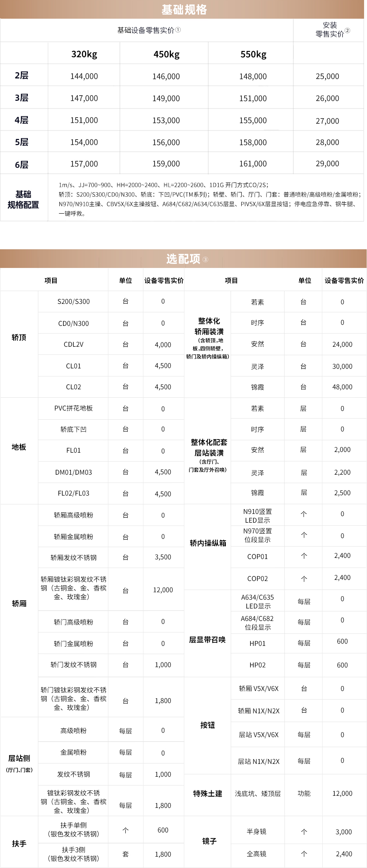Click the COP01 control panel item

(x=257, y=557)
